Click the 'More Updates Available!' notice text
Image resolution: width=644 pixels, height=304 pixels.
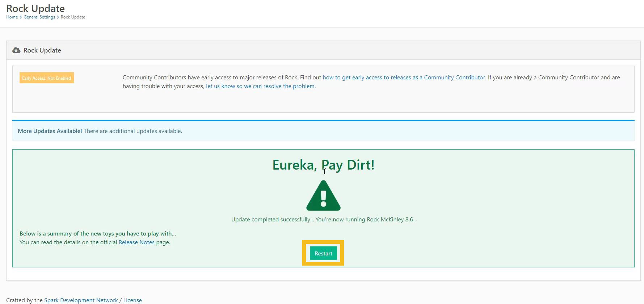[50, 131]
